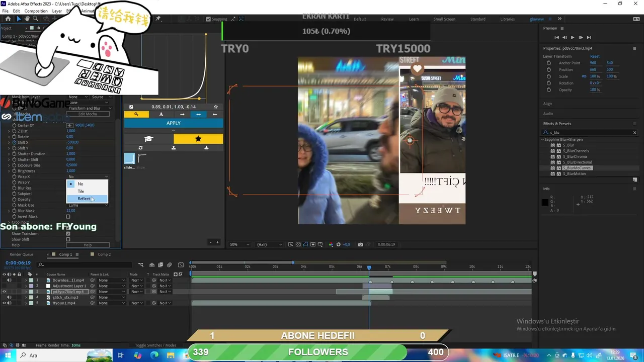
Task: Toggle the Snapping checkbox
Action: click(x=208, y=19)
